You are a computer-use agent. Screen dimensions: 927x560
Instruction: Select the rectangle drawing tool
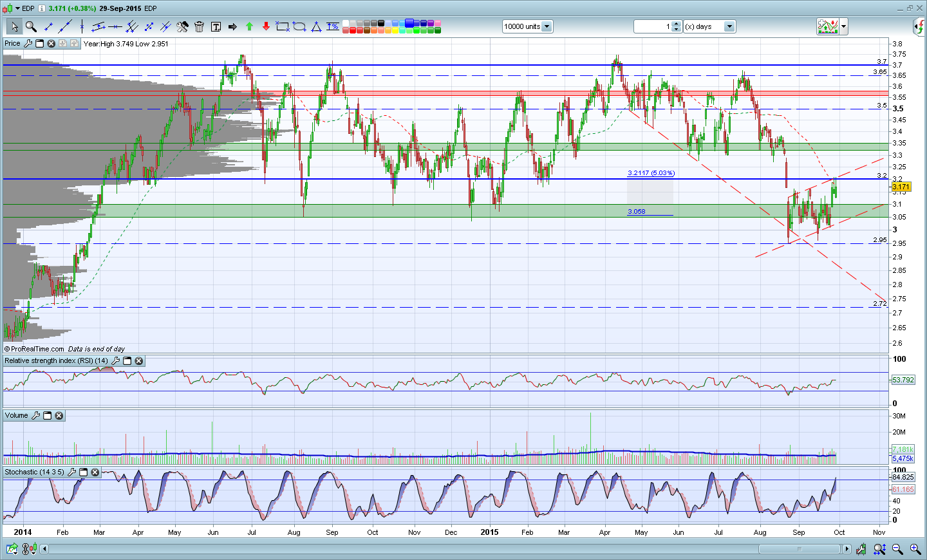[282, 26]
